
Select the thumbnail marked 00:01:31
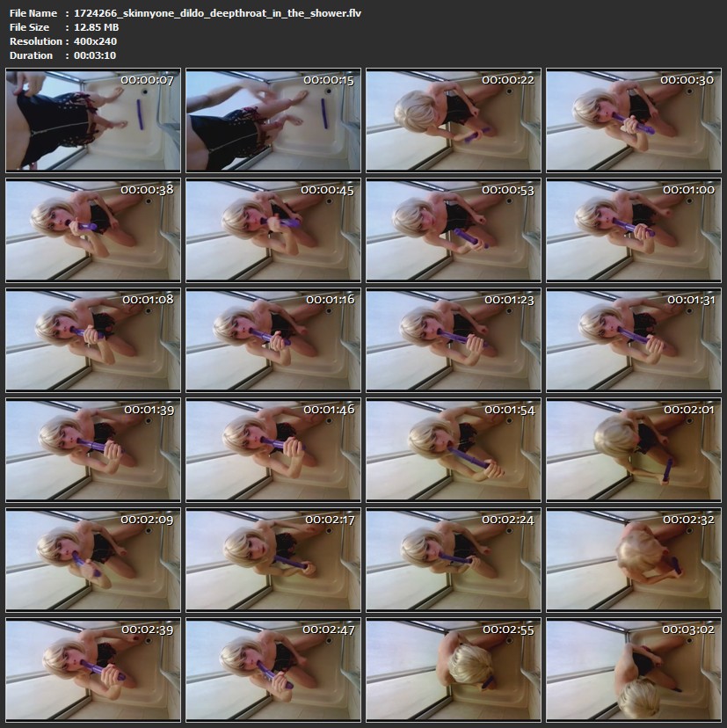click(633, 340)
